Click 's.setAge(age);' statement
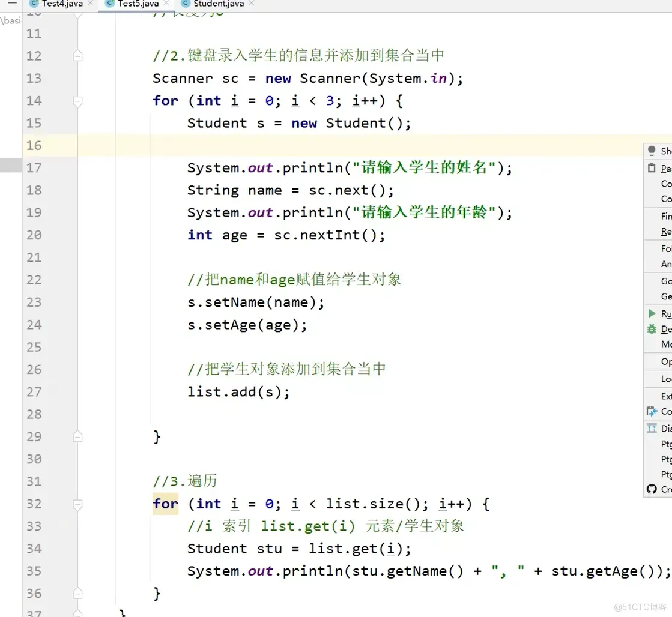Image resolution: width=672 pixels, height=617 pixels. pyautogui.click(x=247, y=325)
